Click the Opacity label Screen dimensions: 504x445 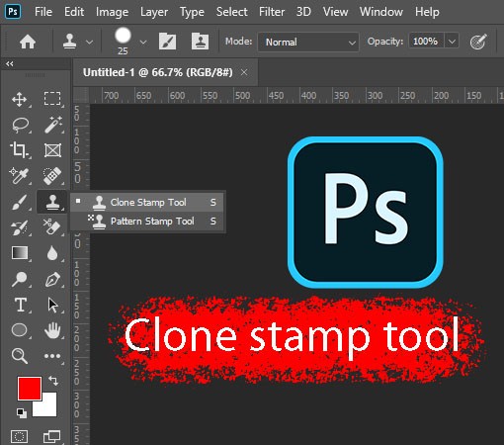pyautogui.click(x=385, y=42)
